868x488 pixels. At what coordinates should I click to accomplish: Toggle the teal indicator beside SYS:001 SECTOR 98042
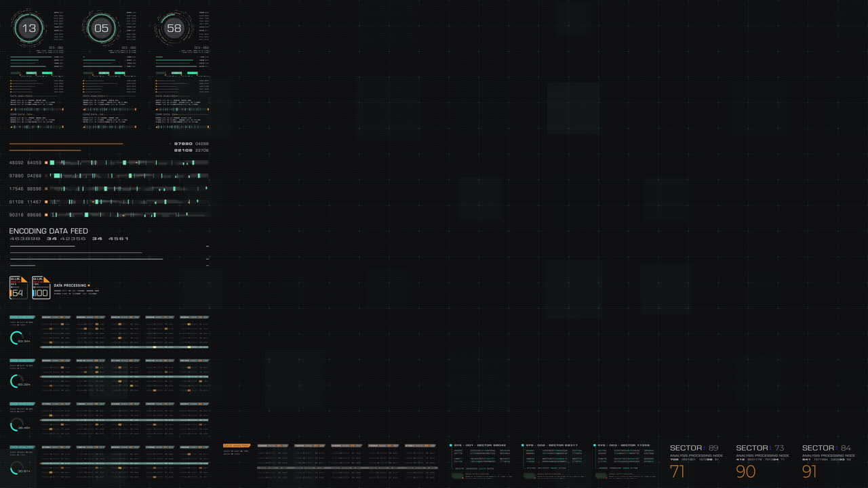[451, 445]
